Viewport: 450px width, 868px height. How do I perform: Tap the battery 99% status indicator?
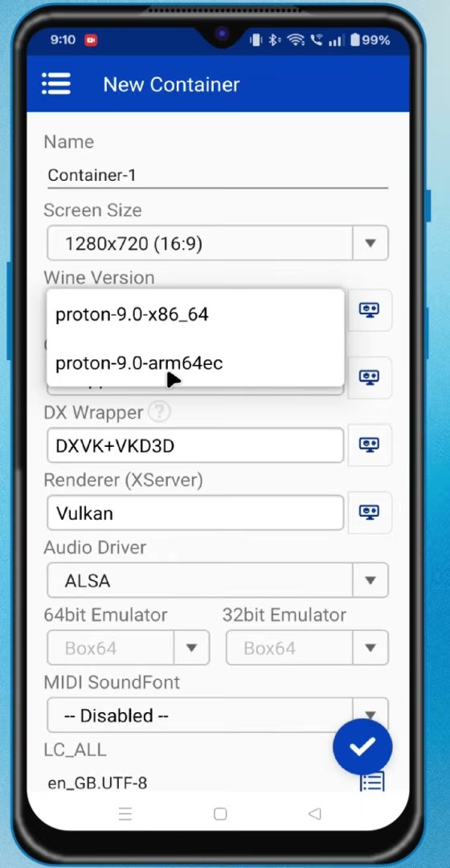(x=370, y=40)
